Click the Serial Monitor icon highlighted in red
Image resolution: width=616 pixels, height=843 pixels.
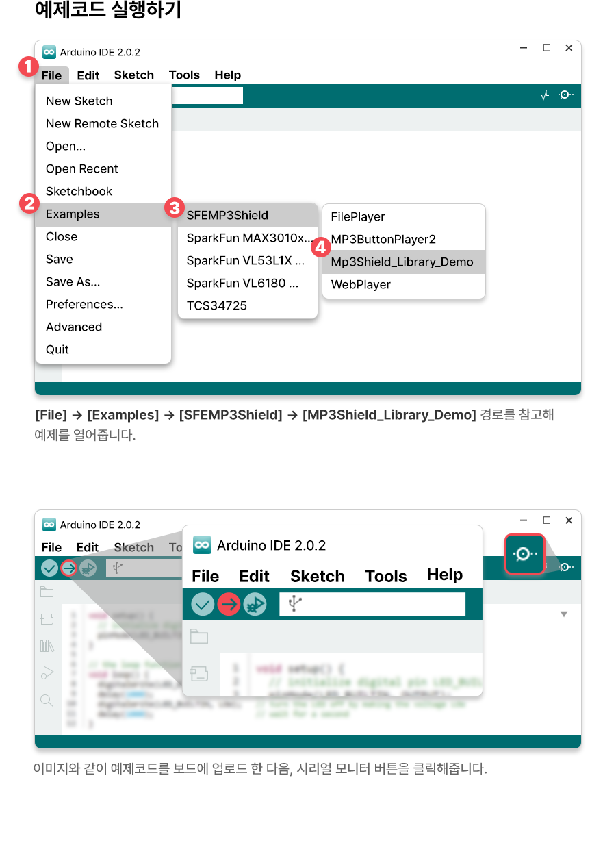click(524, 553)
